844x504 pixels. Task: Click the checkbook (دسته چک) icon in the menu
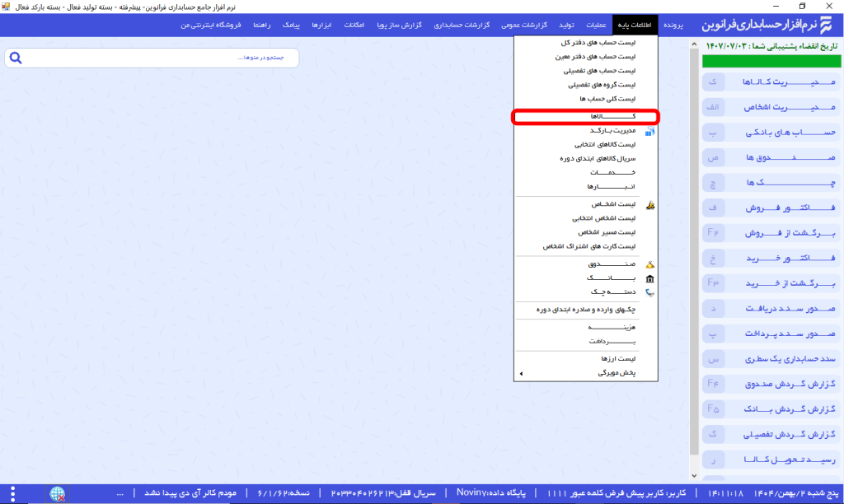[650, 292]
